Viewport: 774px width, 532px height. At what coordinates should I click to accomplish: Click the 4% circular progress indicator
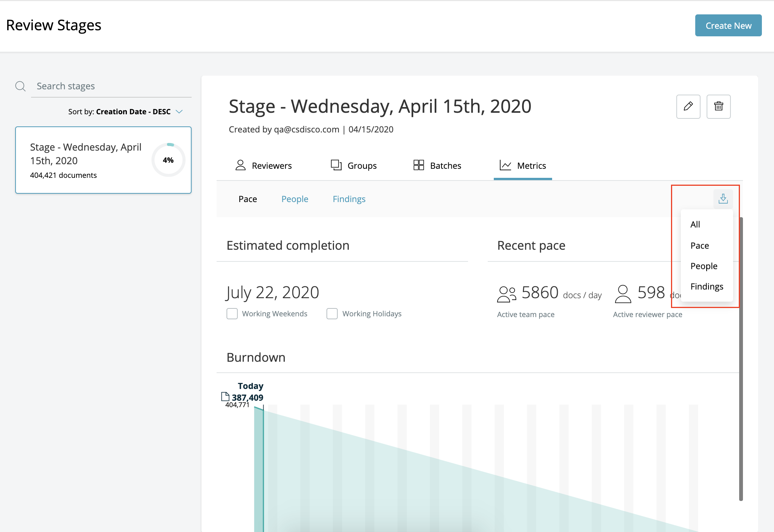[169, 160]
